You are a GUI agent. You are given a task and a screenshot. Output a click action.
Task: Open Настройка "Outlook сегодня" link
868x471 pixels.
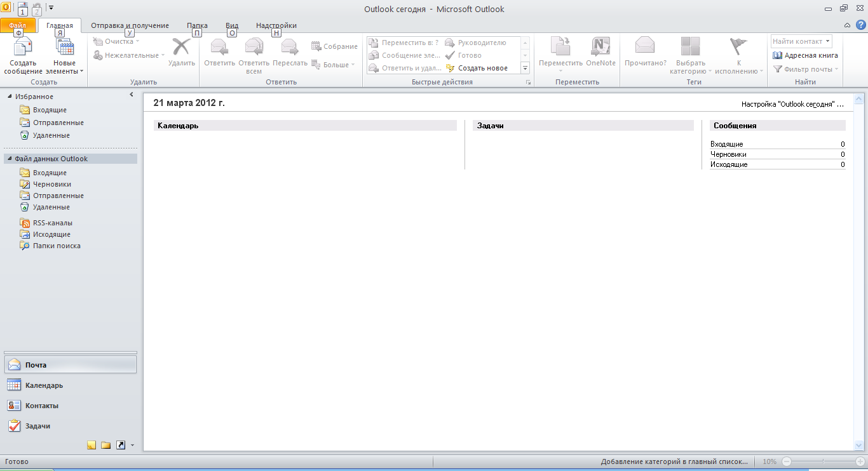[793, 103]
